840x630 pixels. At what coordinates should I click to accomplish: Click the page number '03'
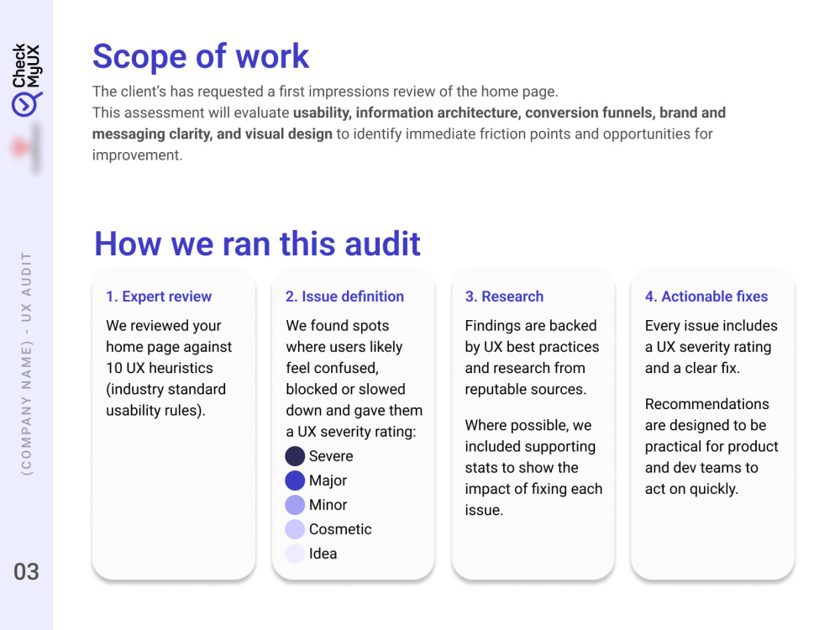[x=26, y=572]
